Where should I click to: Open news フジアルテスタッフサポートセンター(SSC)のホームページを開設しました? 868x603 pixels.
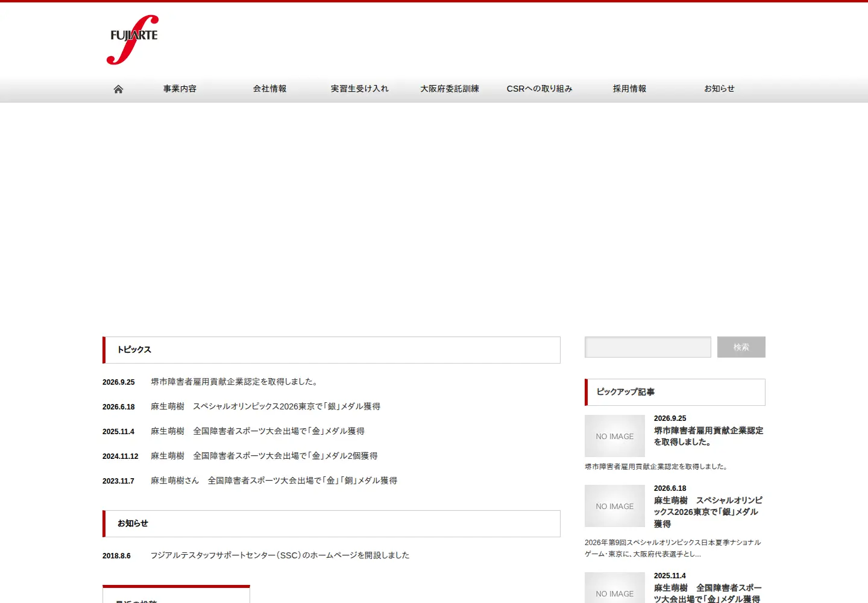[280, 555]
